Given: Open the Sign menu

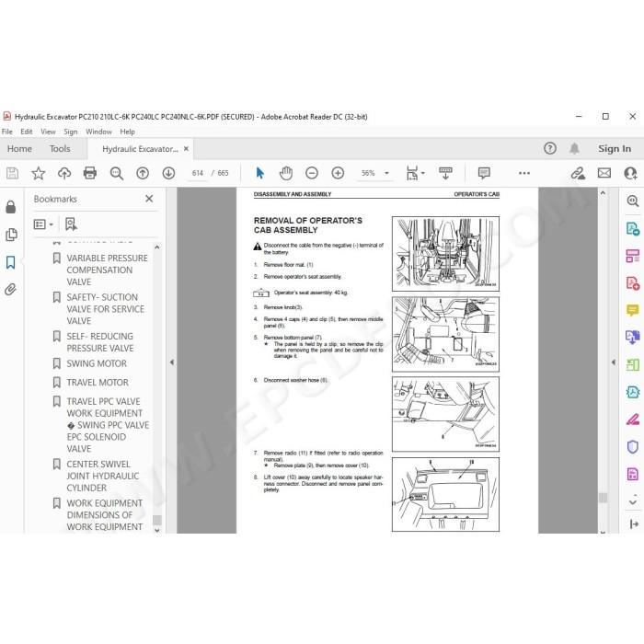Looking at the screenshot, I should tap(71, 132).
